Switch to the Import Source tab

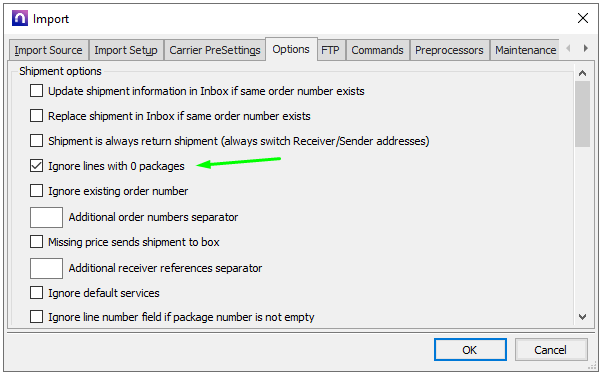click(x=48, y=50)
